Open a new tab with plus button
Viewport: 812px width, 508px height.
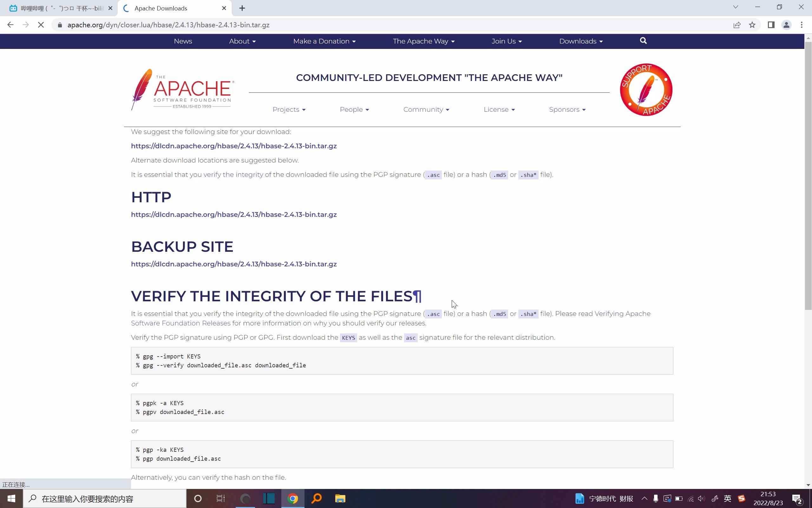click(242, 8)
